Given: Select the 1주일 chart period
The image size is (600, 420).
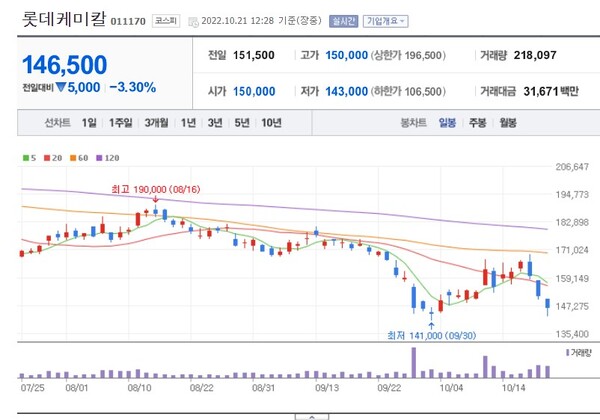Looking at the screenshot, I should [x=121, y=123].
